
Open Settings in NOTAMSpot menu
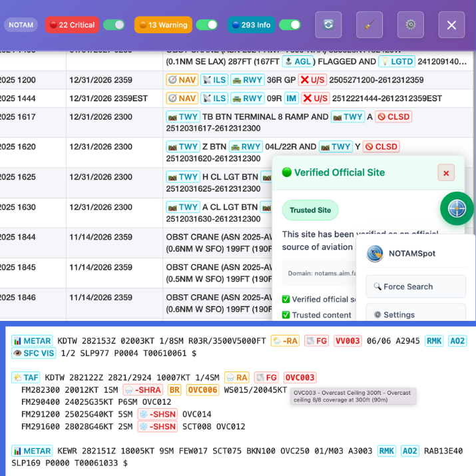point(416,313)
